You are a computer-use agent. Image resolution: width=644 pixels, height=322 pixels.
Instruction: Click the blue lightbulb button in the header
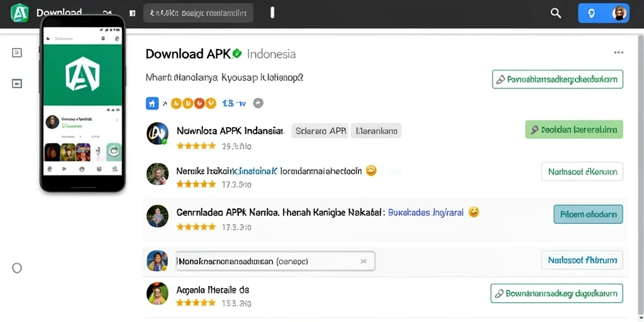pos(591,13)
